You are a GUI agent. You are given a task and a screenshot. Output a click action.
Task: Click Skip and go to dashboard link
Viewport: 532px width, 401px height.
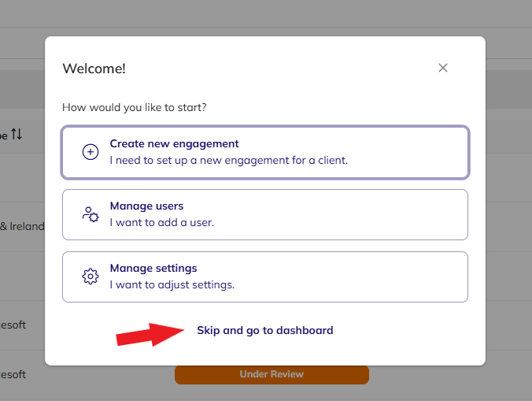tap(265, 330)
